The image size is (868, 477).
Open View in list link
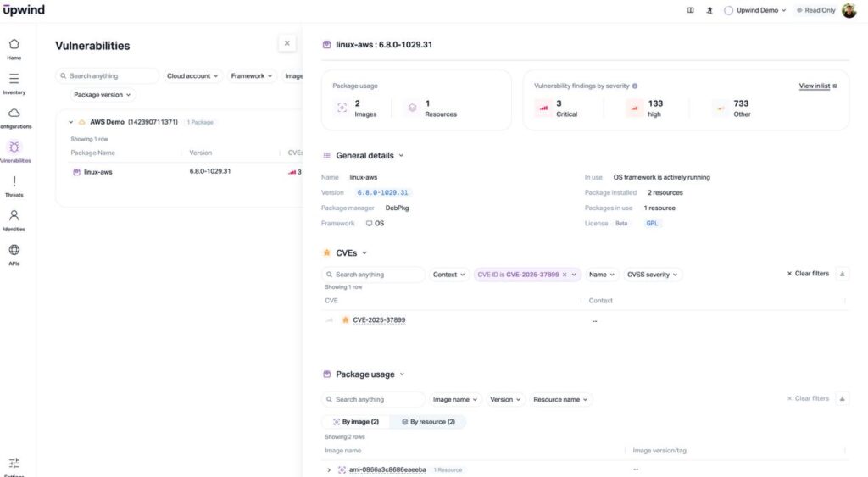pyautogui.click(x=818, y=86)
